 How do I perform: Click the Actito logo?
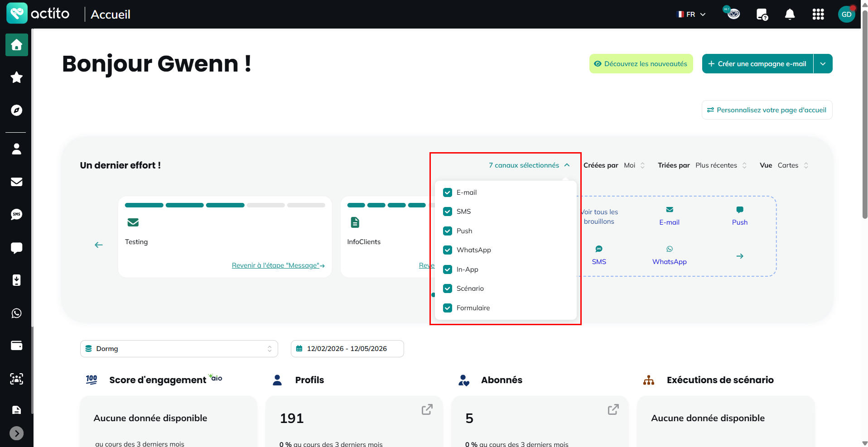point(38,14)
